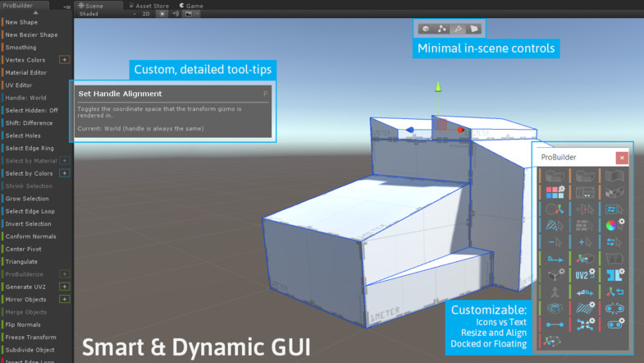This screenshot has height=363, width=644.
Task: Click the cube-with-gear ProBuilderize icon
Action: [555, 274]
